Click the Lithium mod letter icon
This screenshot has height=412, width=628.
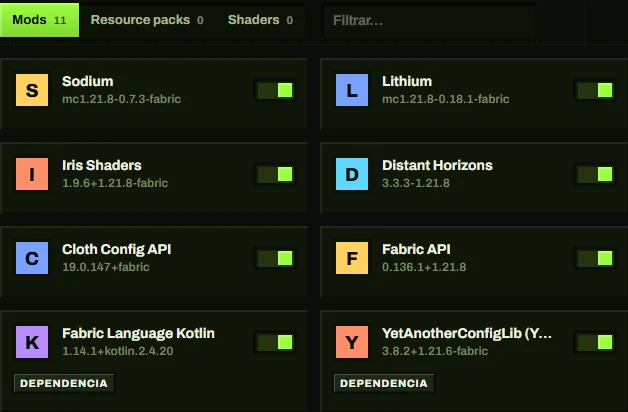tap(352, 90)
